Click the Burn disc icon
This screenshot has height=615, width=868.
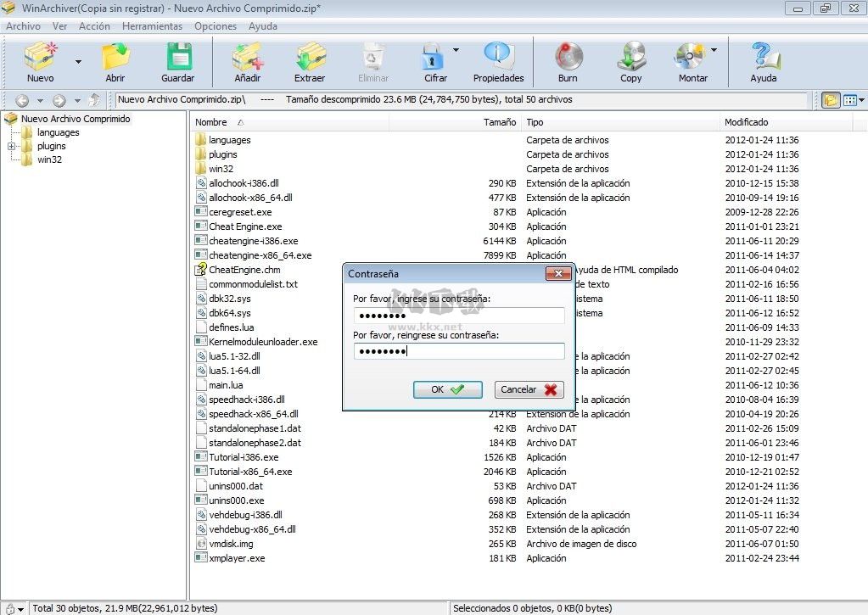coord(568,57)
